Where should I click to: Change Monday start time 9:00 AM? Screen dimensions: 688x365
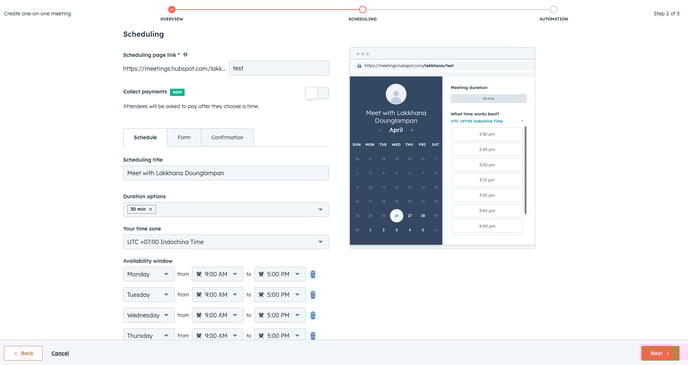coord(218,274)
